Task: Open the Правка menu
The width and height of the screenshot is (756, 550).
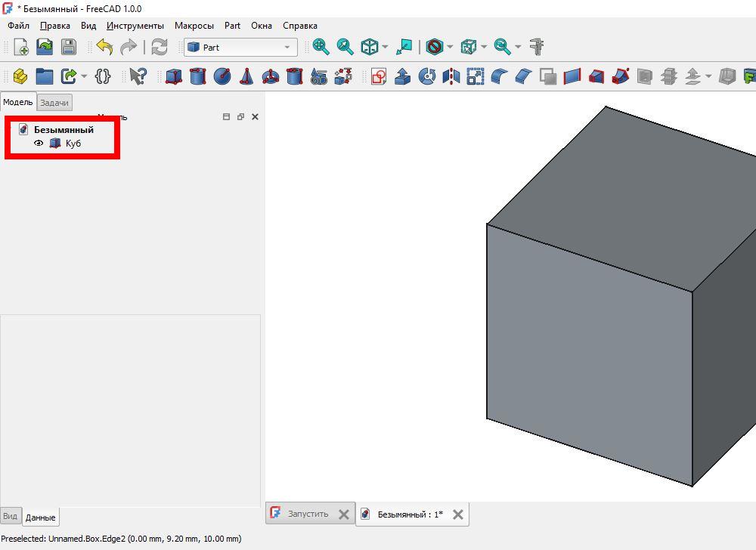Action: point(55,26)
